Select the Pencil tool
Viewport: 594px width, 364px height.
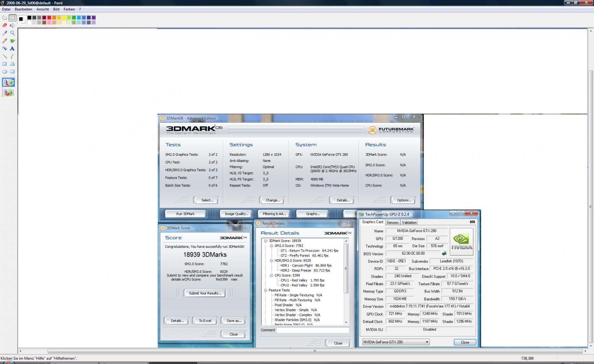[x=5, y=41]
